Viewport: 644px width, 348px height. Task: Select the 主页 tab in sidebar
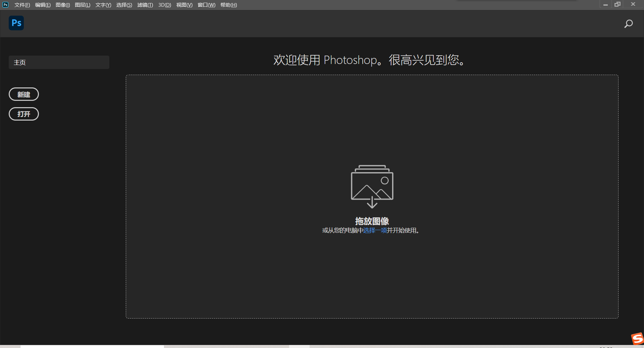59,62
